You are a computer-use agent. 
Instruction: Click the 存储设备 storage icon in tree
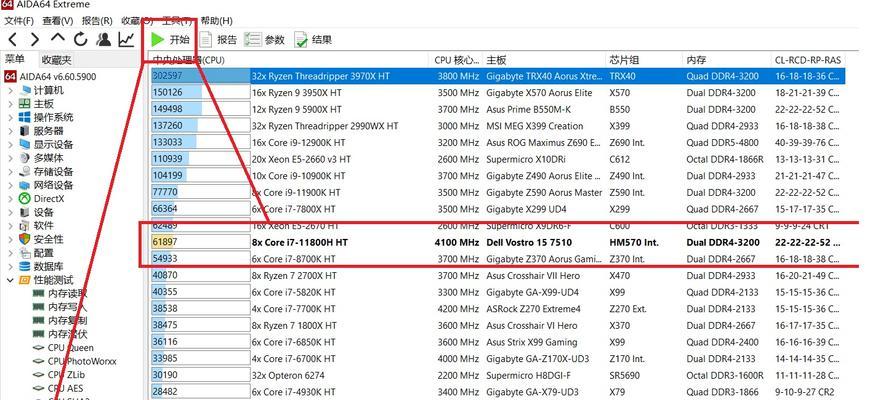[x=25, y=171]
